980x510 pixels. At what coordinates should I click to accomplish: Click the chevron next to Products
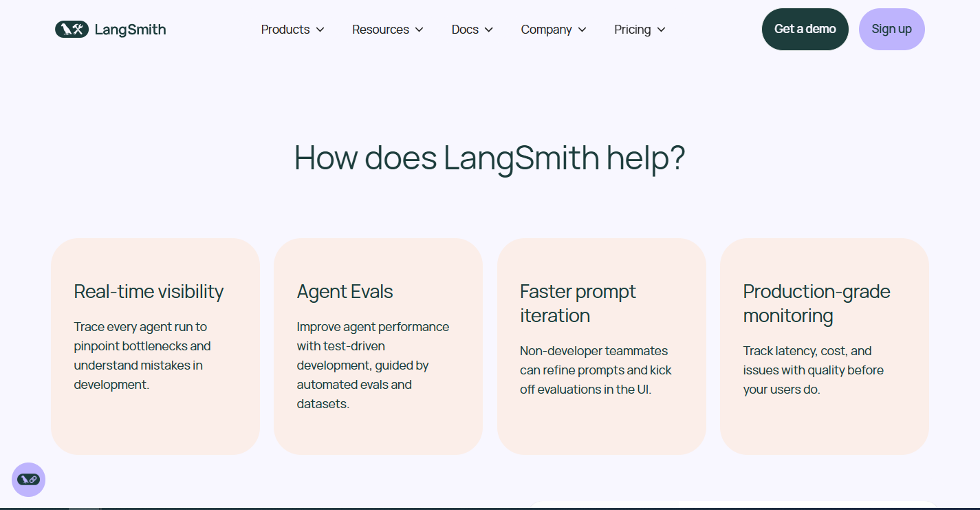click(320, 30)
